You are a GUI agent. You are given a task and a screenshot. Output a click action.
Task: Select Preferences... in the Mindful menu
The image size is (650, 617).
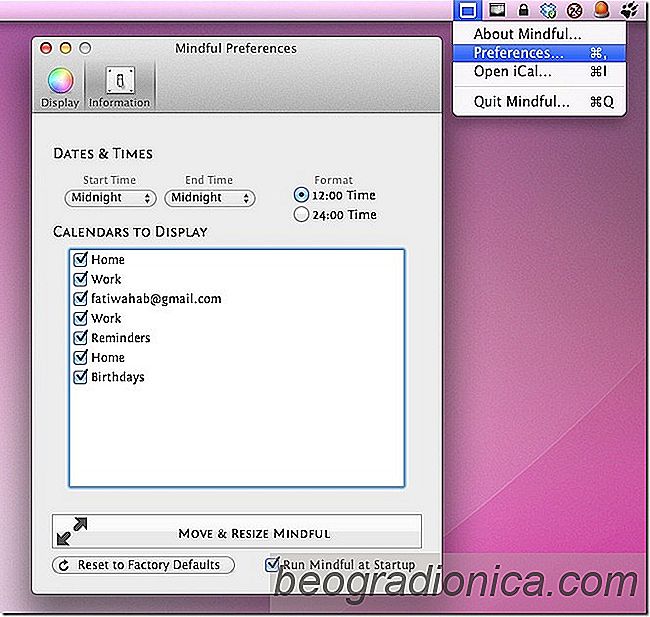539,53
